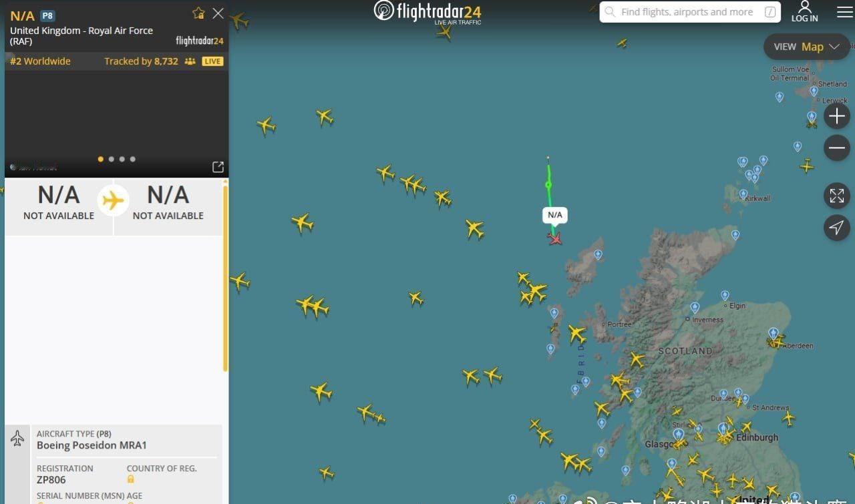Select the fourth photo carousel dot
The width and height of the screenshot is (855, 504).
(x=133, y=159)
